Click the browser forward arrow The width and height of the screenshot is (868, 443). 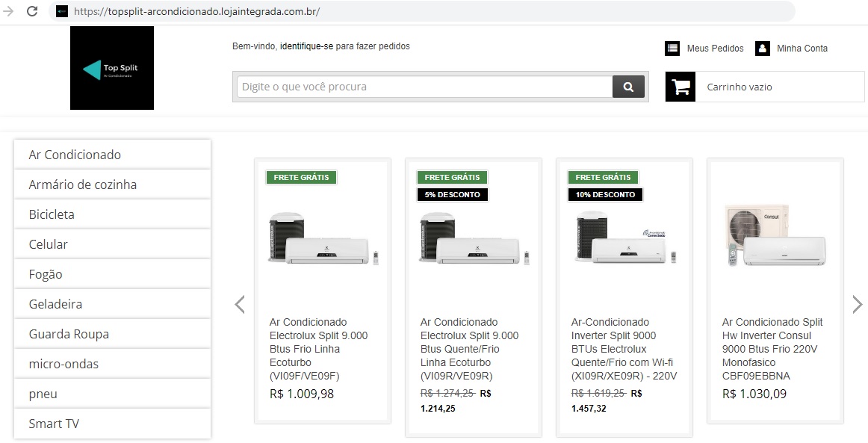coord(8,11)
